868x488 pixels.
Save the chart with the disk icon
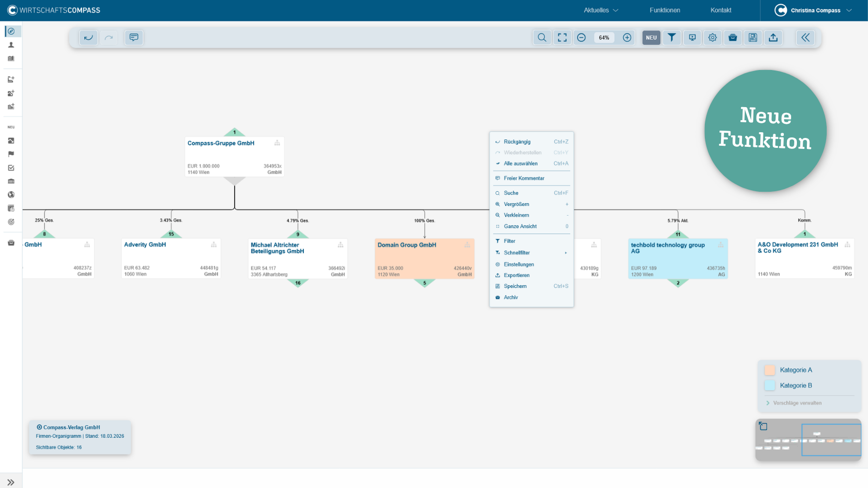tap(752, 38)
